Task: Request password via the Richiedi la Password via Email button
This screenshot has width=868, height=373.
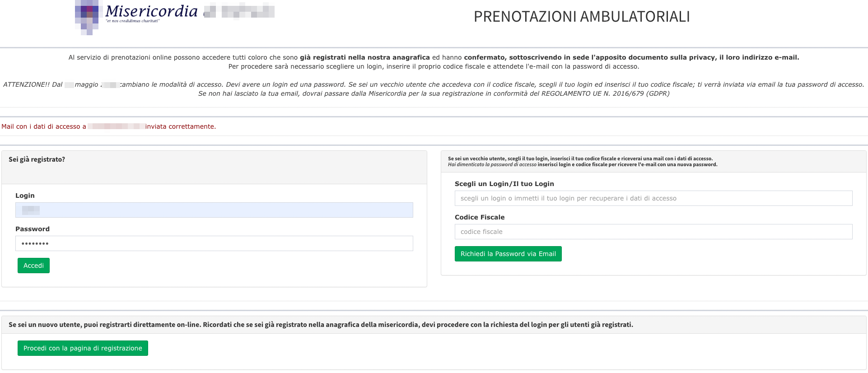Action: tap(508, 254)
